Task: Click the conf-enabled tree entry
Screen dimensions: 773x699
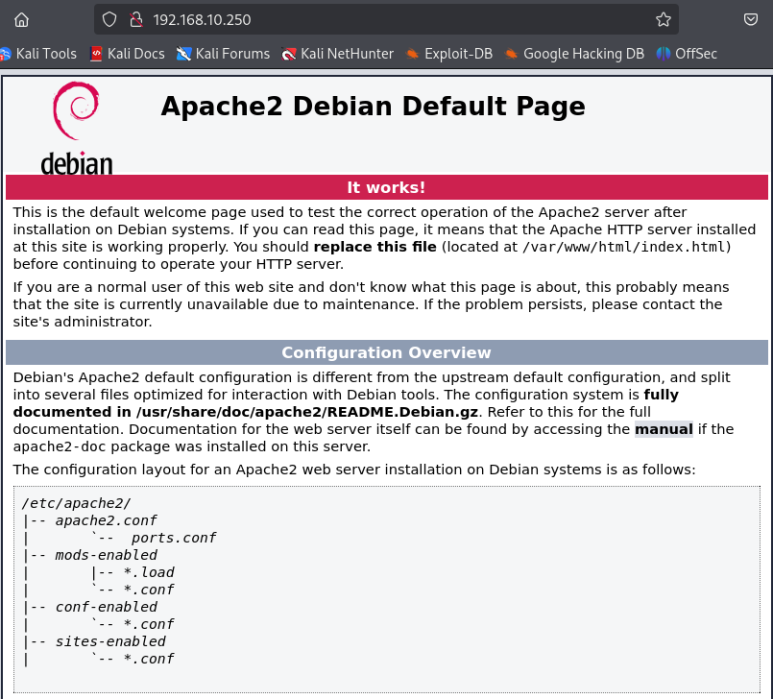Action: pyautogui.click(x=106, y=607)
